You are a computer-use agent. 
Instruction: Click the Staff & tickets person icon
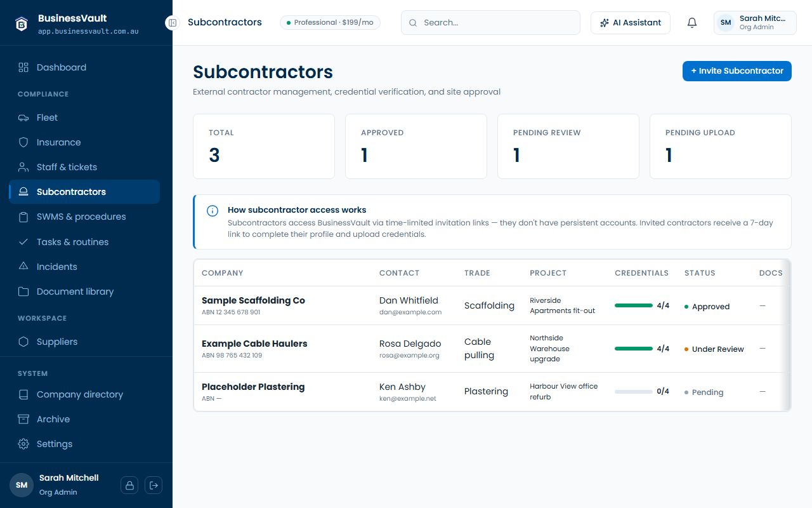pyautogui.click(x=23, y=167)
